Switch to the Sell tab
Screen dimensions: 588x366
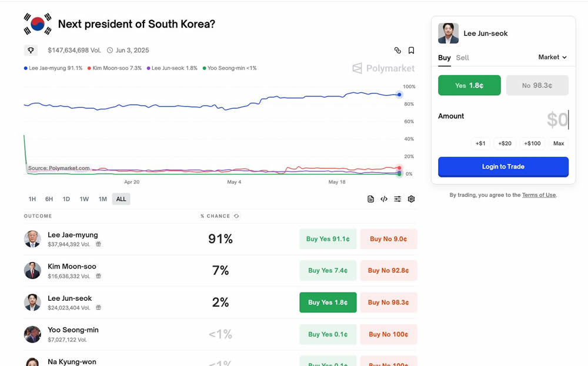pos(462,58)
